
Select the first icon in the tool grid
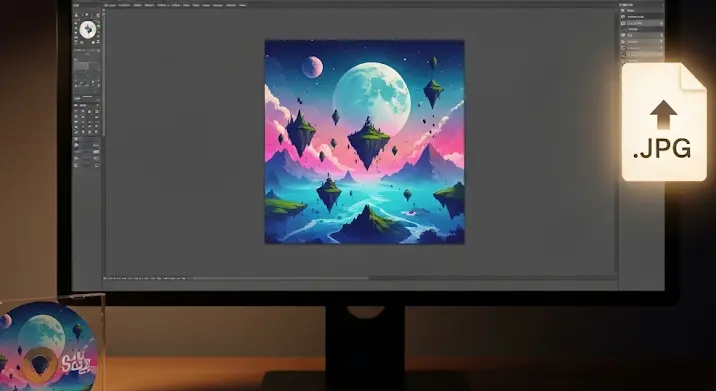[76, 111]
